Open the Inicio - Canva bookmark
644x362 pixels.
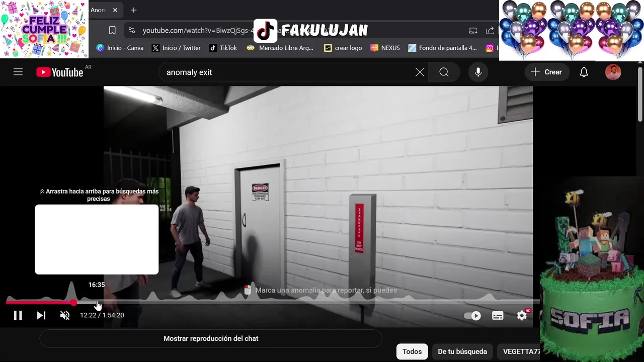(x=120, y=48)
